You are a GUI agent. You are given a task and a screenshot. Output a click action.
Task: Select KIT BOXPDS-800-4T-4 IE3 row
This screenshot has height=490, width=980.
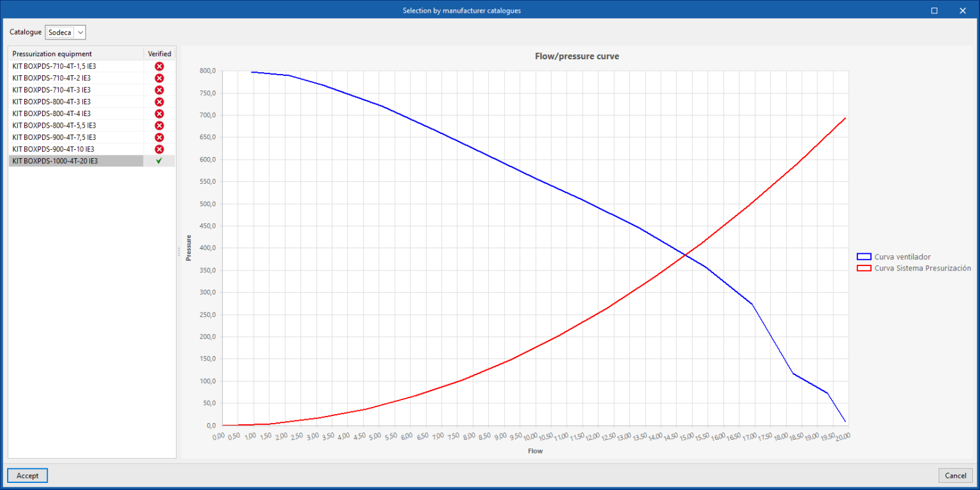[92, 114]
